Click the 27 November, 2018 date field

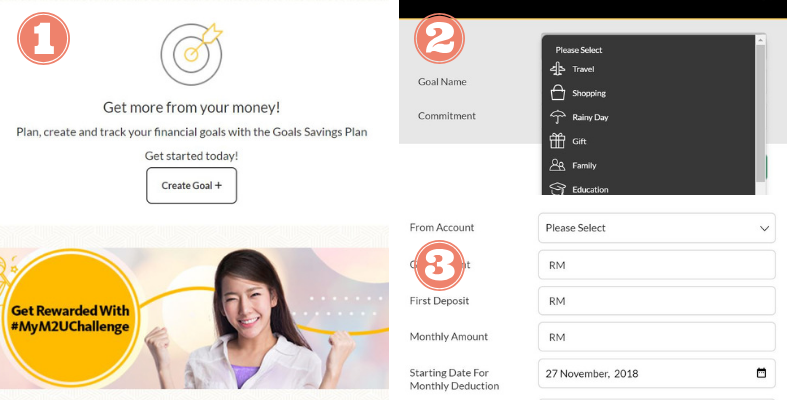point(657,373)
